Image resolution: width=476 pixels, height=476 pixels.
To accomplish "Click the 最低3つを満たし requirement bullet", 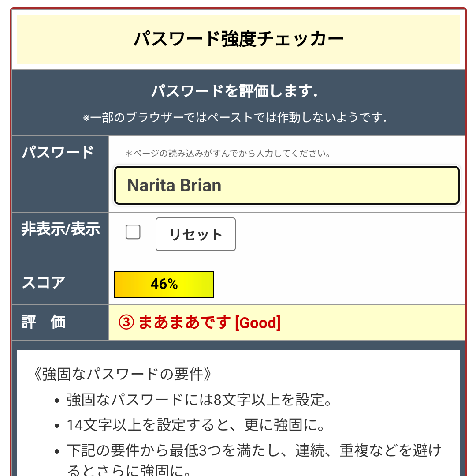I will point(254,451).
